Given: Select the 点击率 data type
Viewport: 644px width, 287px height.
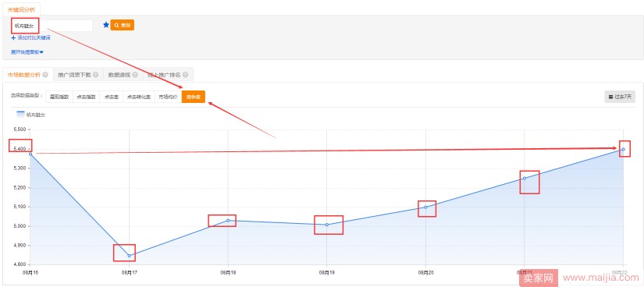Looking at the screenshot, I should coord(112,97).
